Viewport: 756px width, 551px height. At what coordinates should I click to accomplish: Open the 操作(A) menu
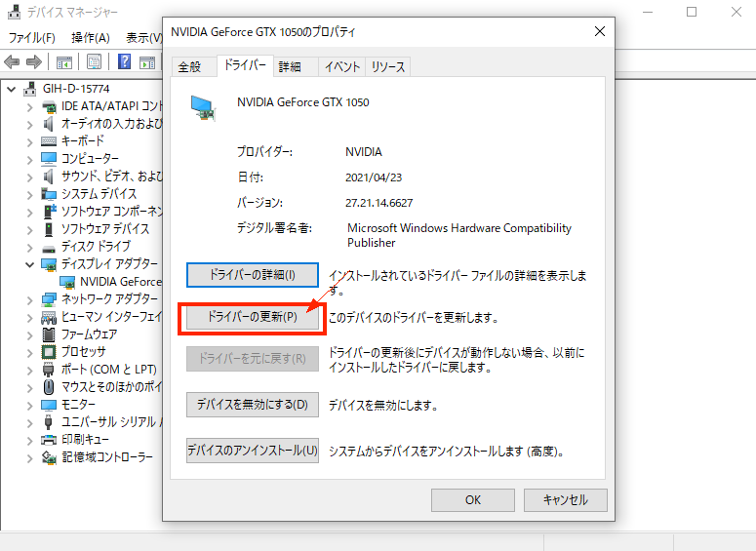[90, 38]
